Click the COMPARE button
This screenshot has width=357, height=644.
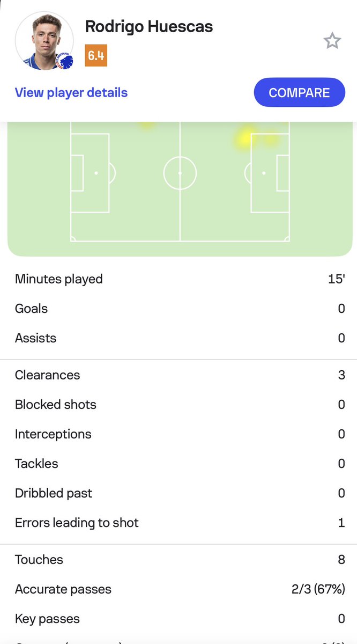tap(299, 92)
